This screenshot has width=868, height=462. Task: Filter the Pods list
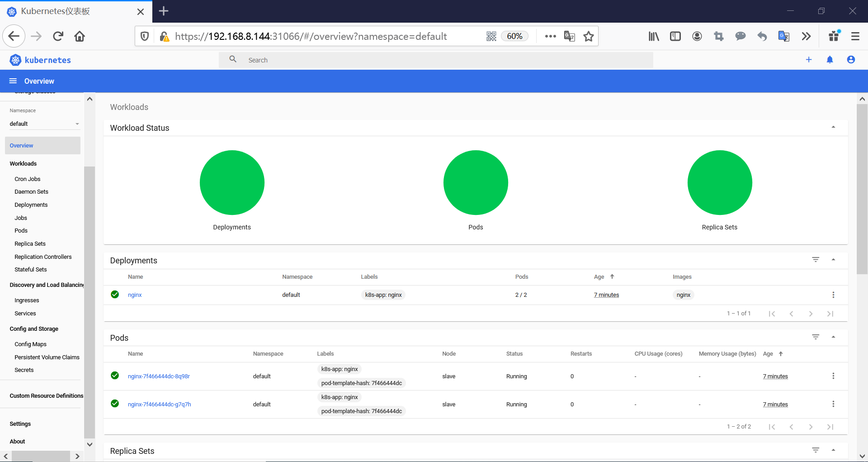pyautogui.click(x=816, y=337)
